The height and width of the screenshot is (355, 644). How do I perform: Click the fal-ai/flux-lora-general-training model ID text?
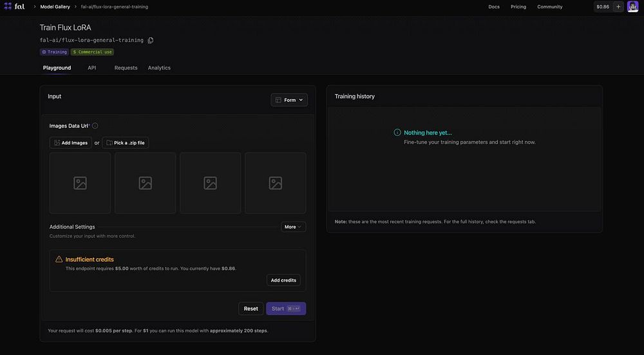click(x=91, y=40)
